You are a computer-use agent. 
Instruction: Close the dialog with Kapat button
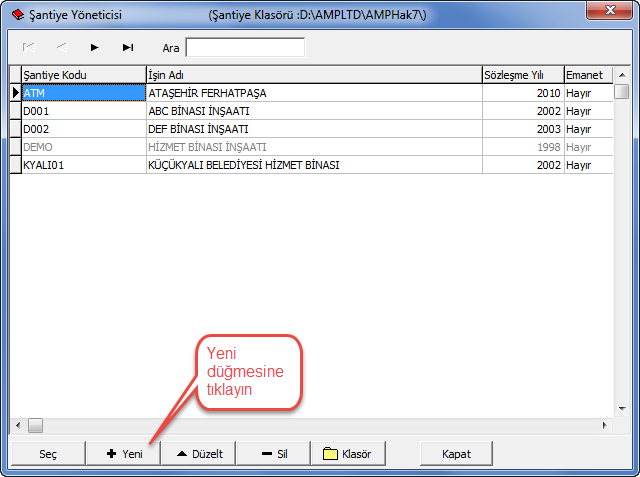pos(455,453)
